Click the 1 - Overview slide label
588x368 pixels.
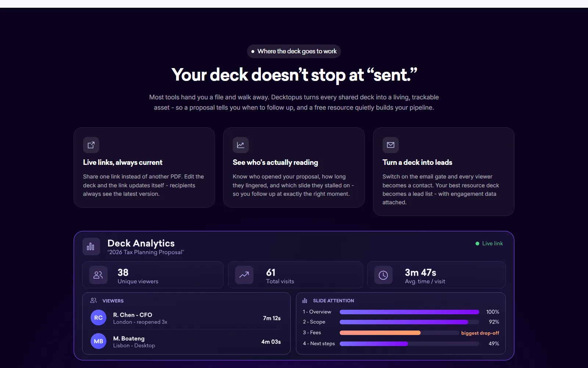coord(317,312)
